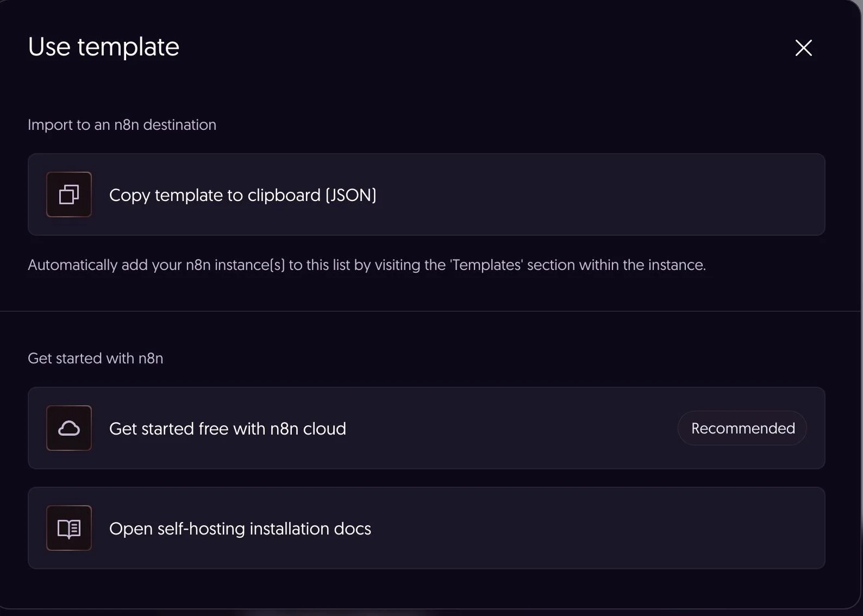Close the Use template dialog
The width and height of the screenshot is (863, 616).
click(x=803, y=48)
